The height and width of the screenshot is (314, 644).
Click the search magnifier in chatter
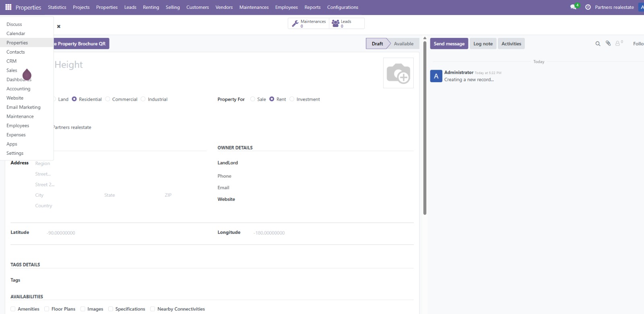(598, 44)
